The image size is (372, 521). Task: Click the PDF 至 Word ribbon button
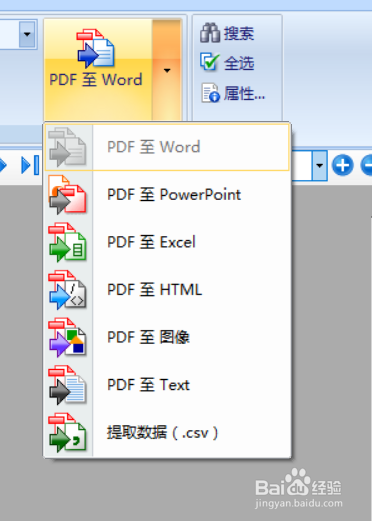98,70
